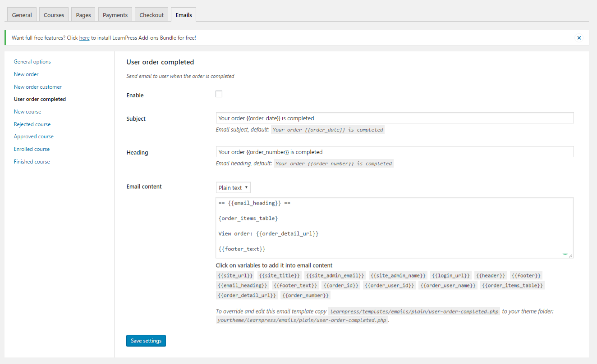
Task: Open General options in the sidebar
Action: [32, 62]
